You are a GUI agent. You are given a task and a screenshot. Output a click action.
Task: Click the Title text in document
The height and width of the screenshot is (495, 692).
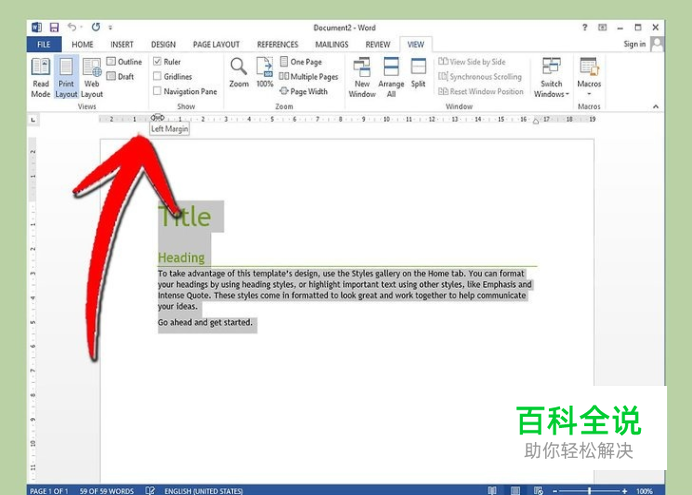tap(184, 217)
